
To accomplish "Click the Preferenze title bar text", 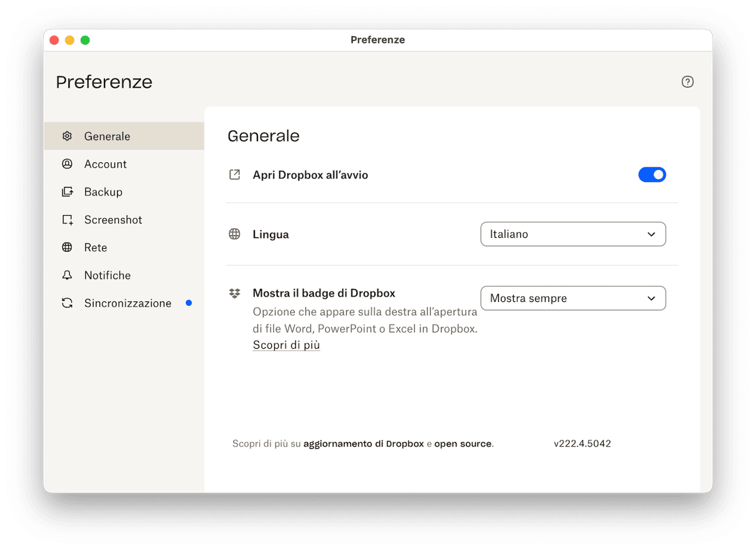I will click(378, 40).
